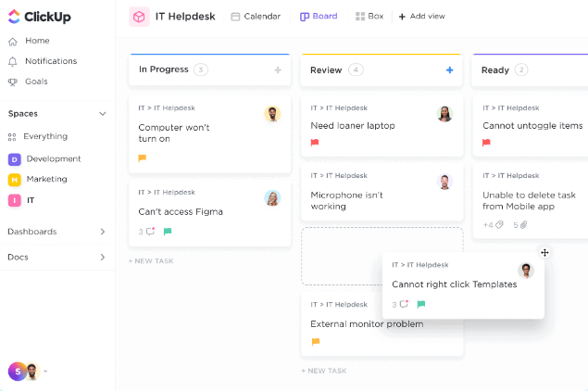Click Add view button
This screenshot has height=391, width=588.
(421, 17)
